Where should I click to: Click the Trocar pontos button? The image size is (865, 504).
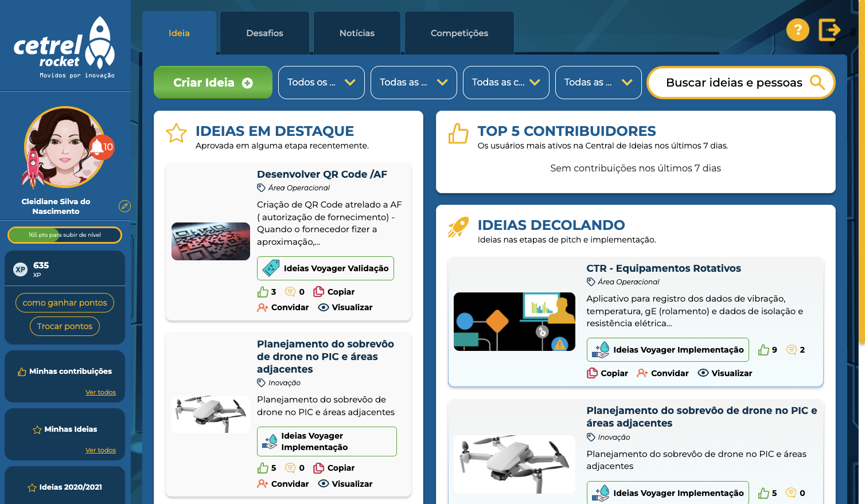[x=65, y=326]
